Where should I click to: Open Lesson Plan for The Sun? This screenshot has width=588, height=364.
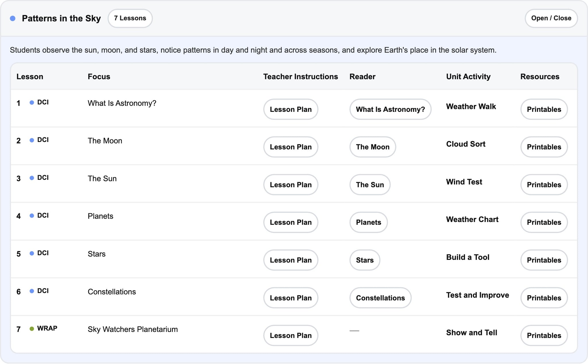click(x=291, y=185)
